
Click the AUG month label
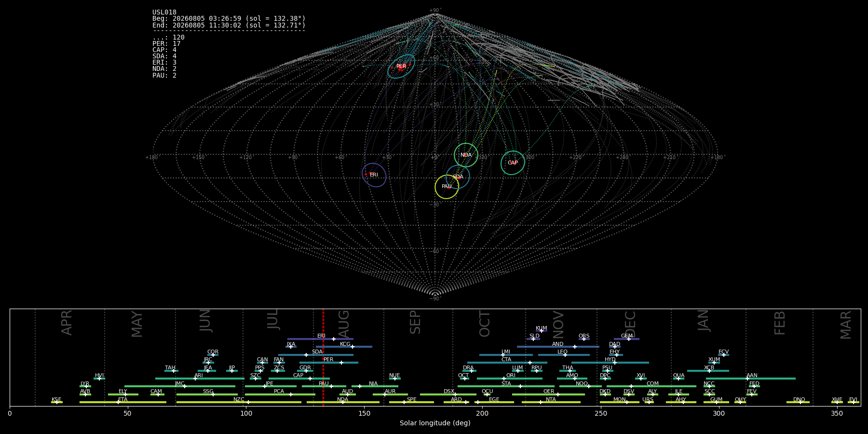click(x=344, y=323)
